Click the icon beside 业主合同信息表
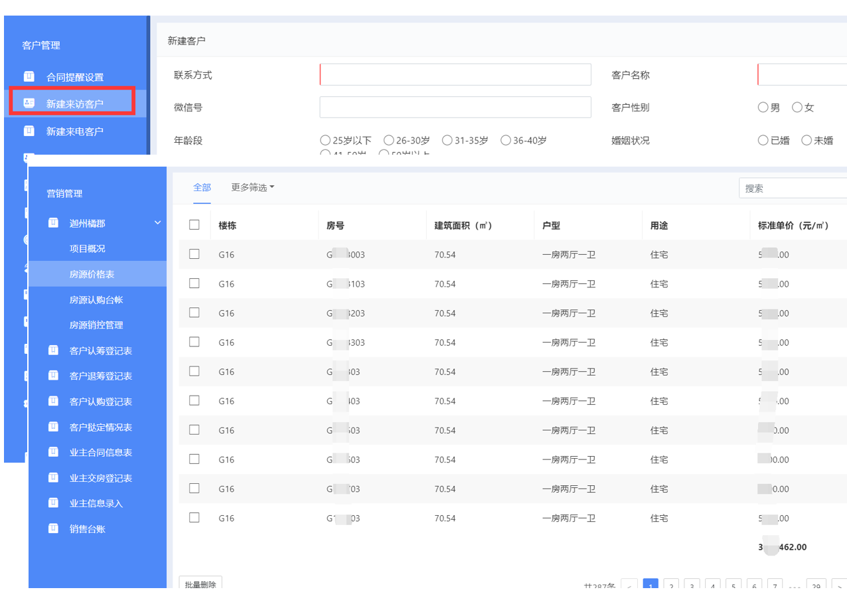This screenshot has height=616, width=847. 53,452
